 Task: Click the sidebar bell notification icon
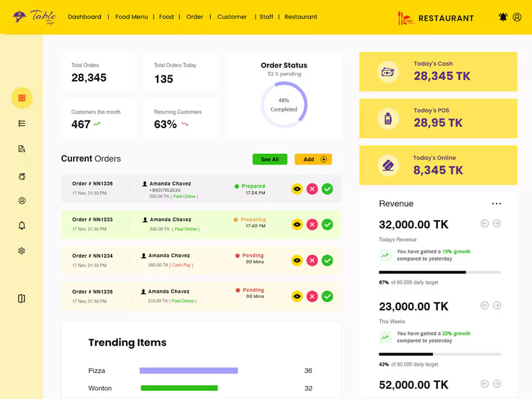point(22,225)
